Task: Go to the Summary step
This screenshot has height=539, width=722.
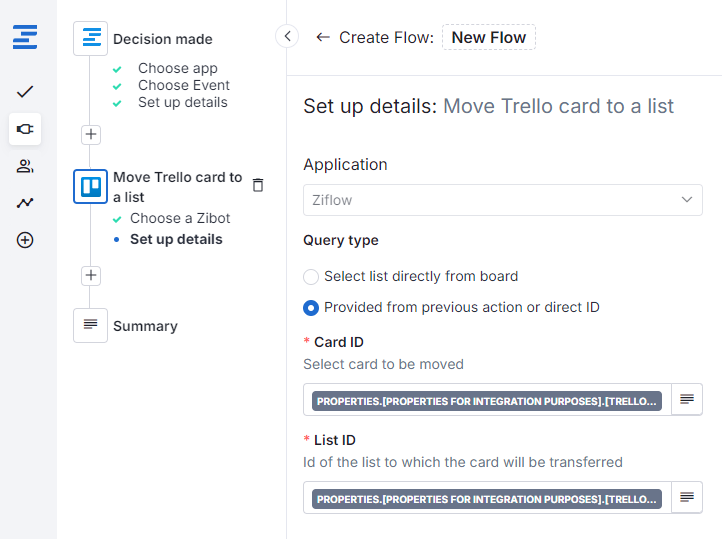Action: (x=145, y=326)
